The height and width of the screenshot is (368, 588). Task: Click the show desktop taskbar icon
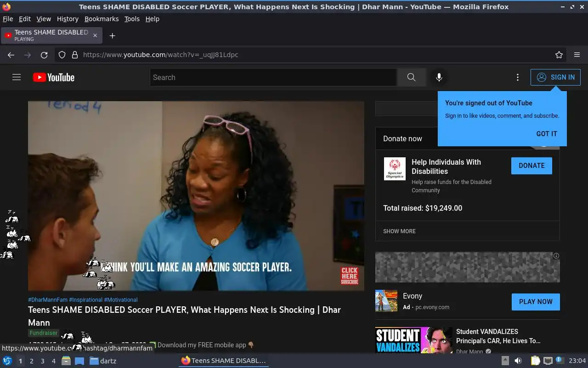79,361
